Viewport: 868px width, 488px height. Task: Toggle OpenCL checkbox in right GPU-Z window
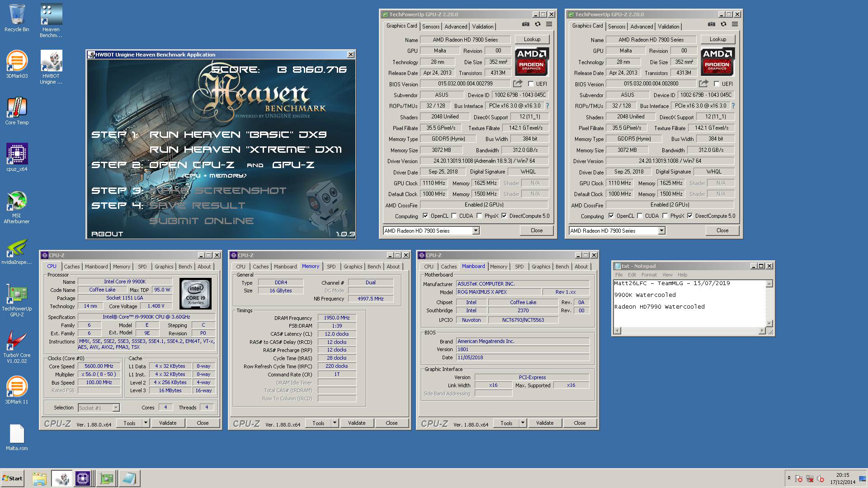click(611, 216)
